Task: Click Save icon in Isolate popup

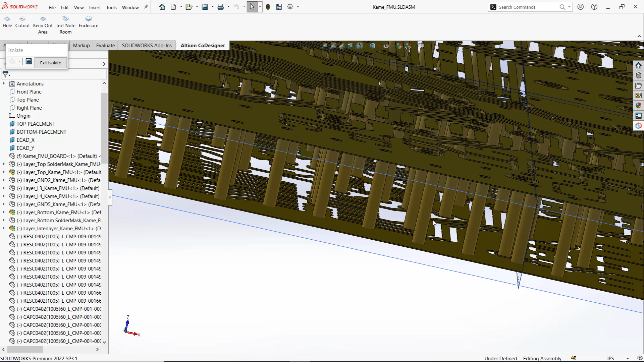Action: (29, 62)
